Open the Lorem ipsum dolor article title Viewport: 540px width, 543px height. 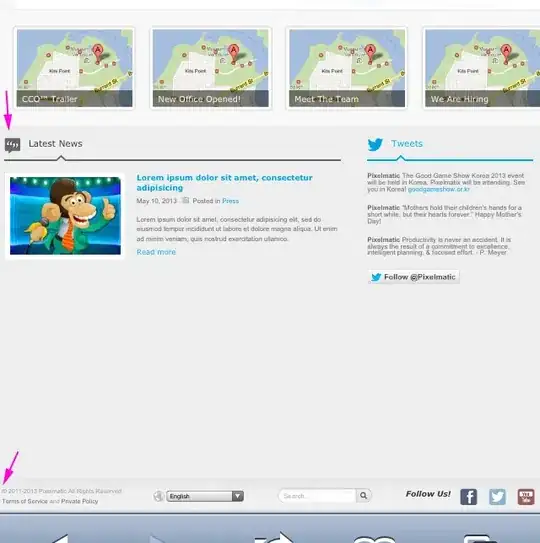tap(224, 183)
